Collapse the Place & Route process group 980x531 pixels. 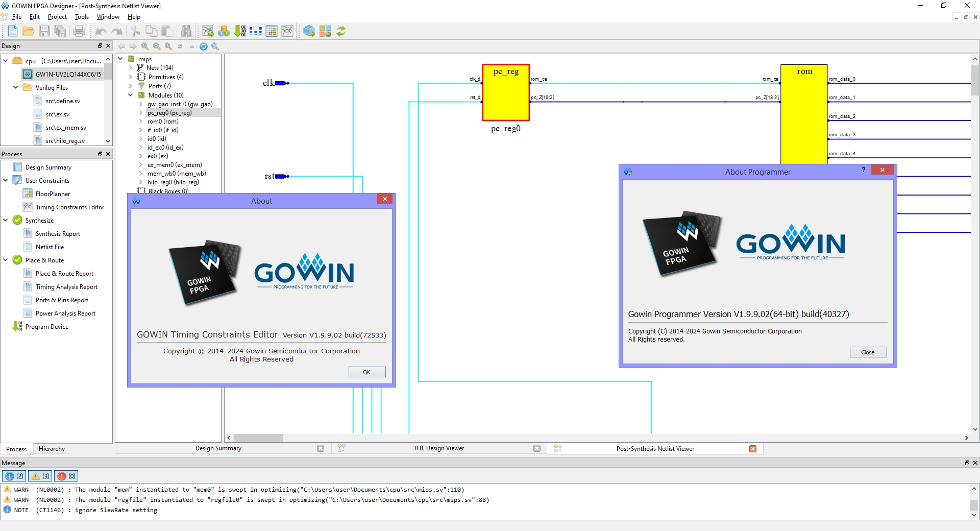[x=6, y=260]
